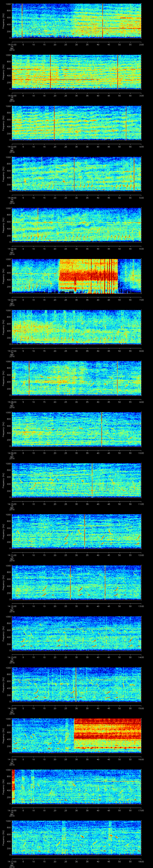Click the vertical red line near 42s in 14:09:00 panel
This screenshot has width=153, height=868.
click(102, 429)
